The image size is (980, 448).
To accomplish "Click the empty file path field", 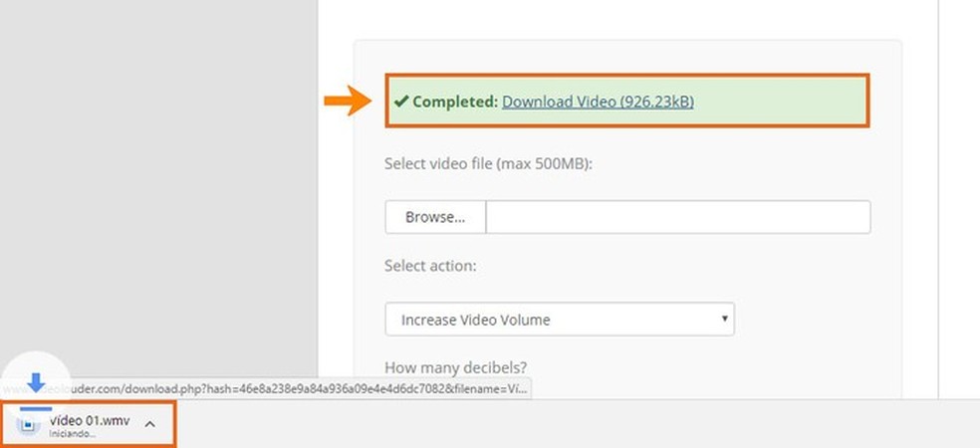I will click(x=678, y=217).
